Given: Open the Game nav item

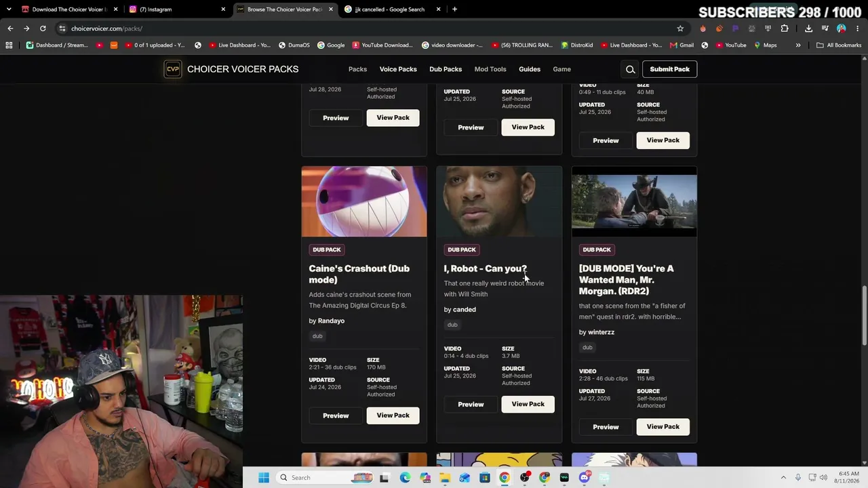Looking at the screenshot, I should pyautogui.click(x=561, y=69).
